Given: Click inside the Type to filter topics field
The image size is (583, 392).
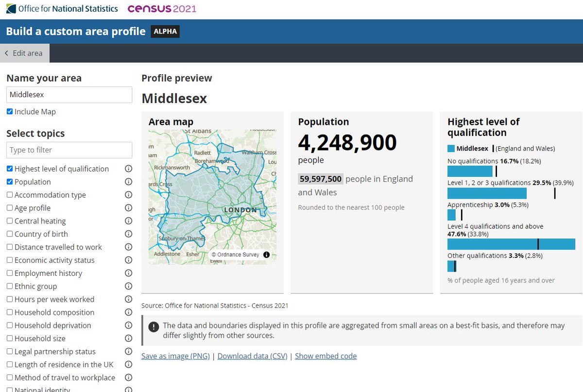Looking at the screenshot, I should pos(69,150).
